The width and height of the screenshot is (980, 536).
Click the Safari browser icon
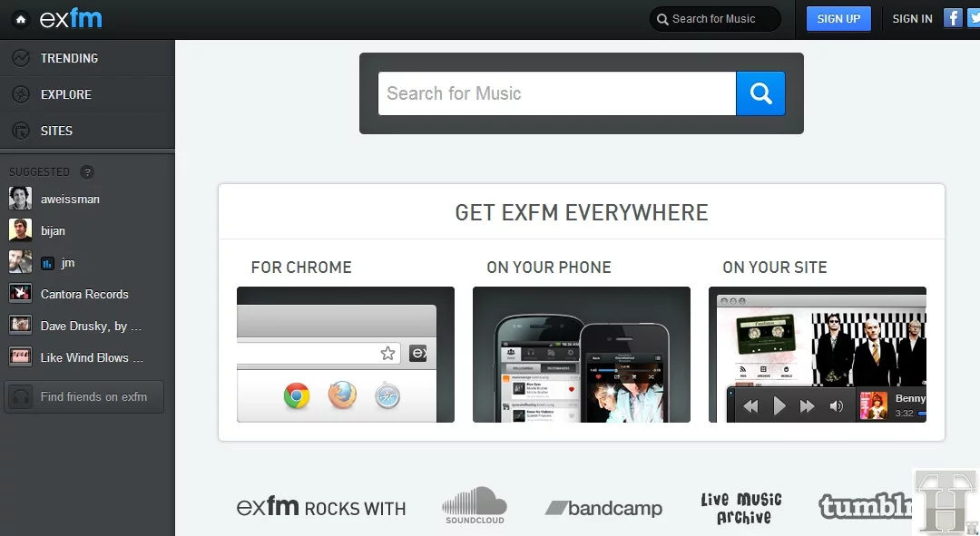[387, 396]
